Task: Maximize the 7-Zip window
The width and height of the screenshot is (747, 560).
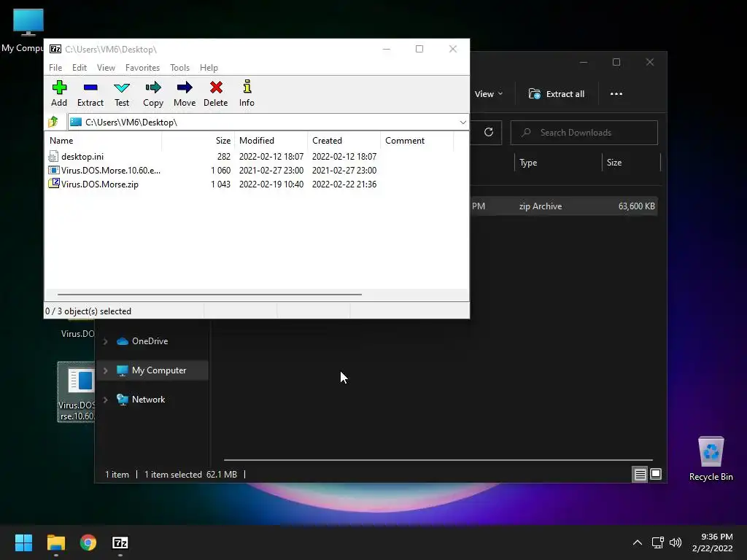Action: [x=419, y=49]
